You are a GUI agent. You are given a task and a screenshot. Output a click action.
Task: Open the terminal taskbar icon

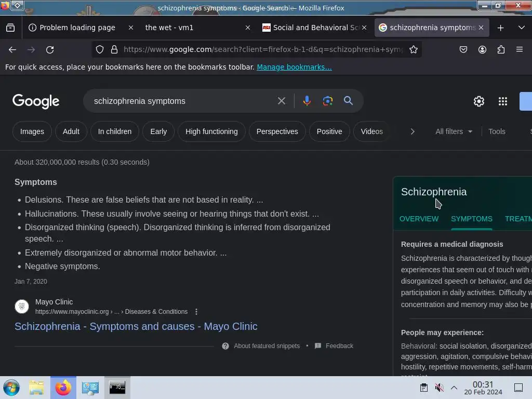[x=117, y=387]
